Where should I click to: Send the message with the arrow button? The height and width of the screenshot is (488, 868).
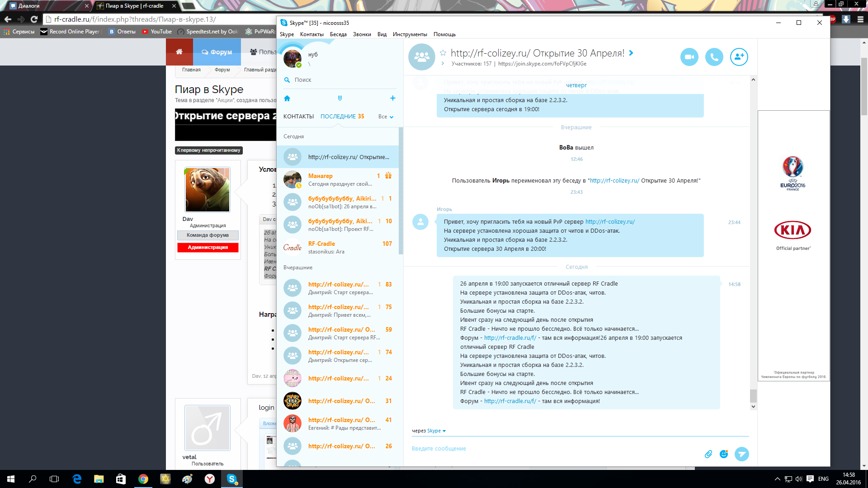[x=741, y=454]
